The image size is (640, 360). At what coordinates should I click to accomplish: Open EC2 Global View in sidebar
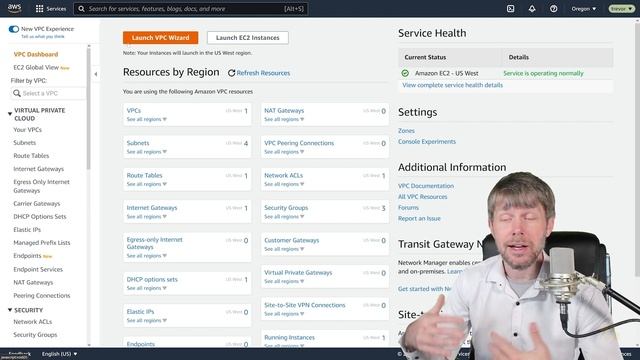coord(36,67)
